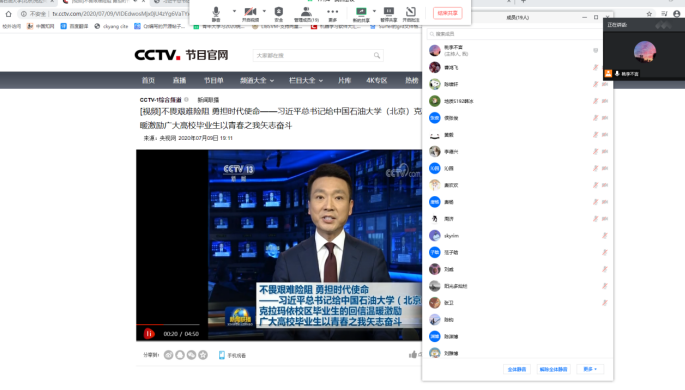Pause the screen sharing
The width and height of the screenshot is (685, 390).
pos(388,14)
